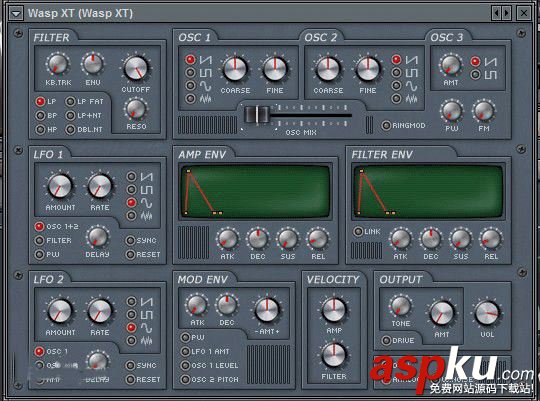
Task: Select previous preset arrow in title bar
Action: point(496,13)
